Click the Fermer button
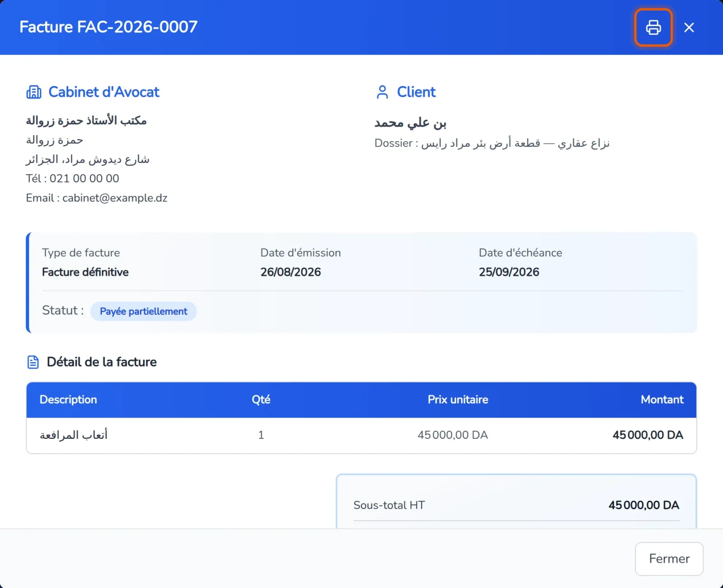 pos(669,559)
